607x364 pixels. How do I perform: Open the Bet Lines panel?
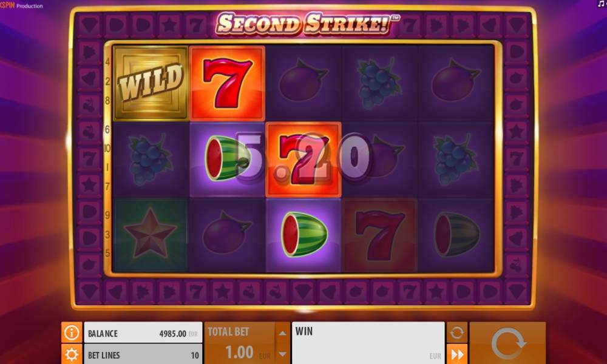[143, 354]
